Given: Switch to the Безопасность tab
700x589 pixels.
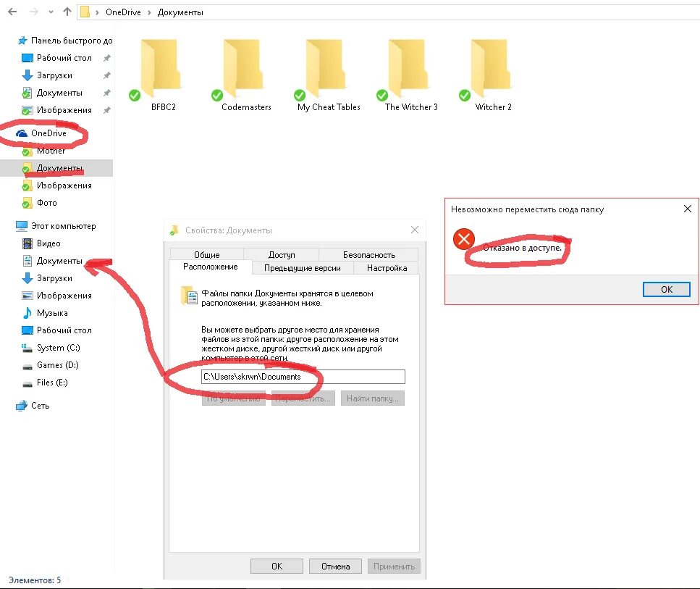Looking at the screenshot, I should [368, 254].
